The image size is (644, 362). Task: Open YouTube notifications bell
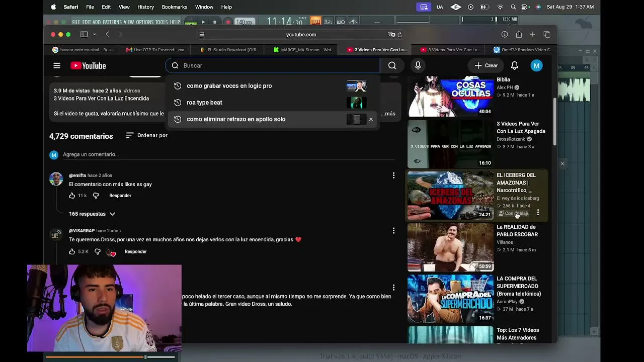(514, 65)
